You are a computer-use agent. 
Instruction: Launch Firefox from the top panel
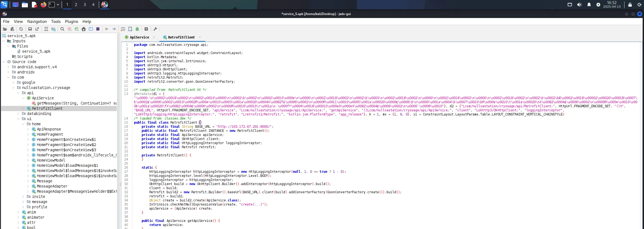tap(43, 5)
